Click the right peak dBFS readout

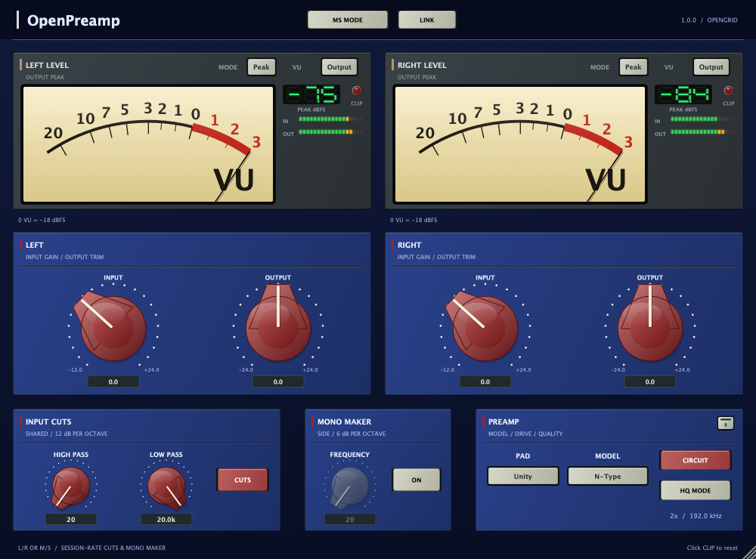[683, 94]
